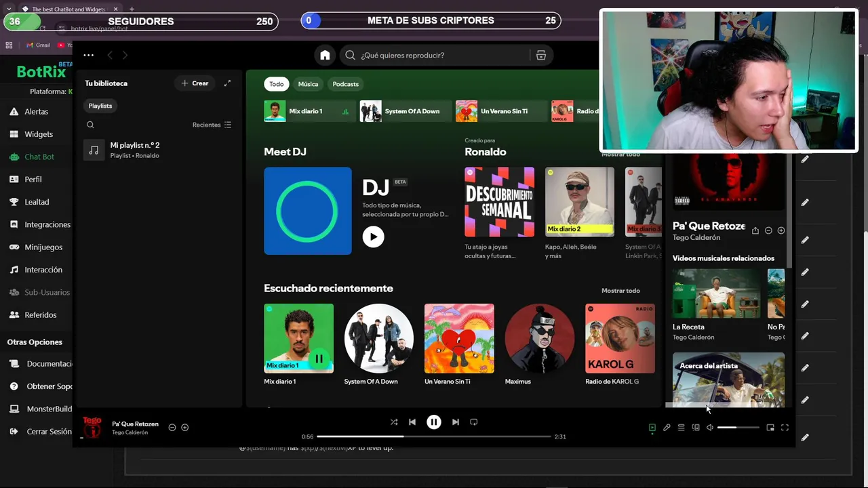Click Mostrar todo for Escuchado recientemente
The height and width of the screenshot is (488, 868).
click(620, 291)
